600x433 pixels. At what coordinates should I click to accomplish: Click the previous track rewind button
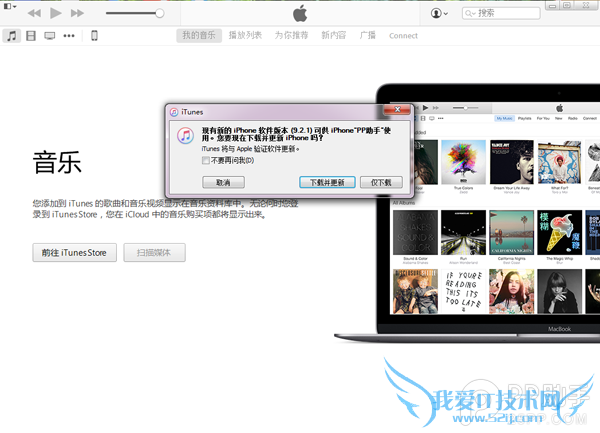(34, 13)
